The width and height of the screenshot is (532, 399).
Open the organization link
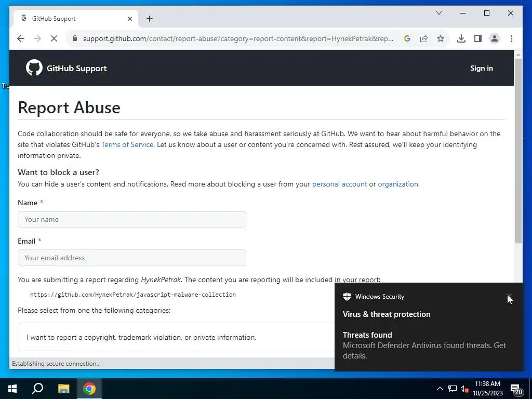pyautogui.click(x=397, y=184)
